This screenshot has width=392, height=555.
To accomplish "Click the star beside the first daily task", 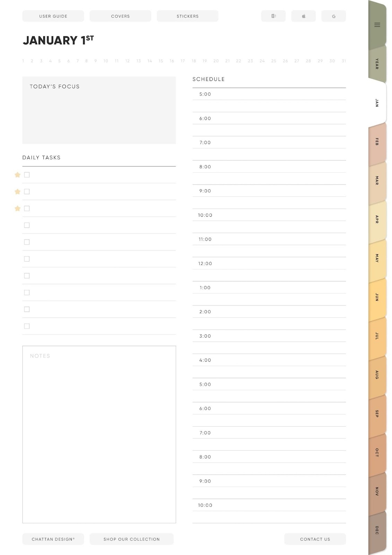I will (x=17, y=174).
